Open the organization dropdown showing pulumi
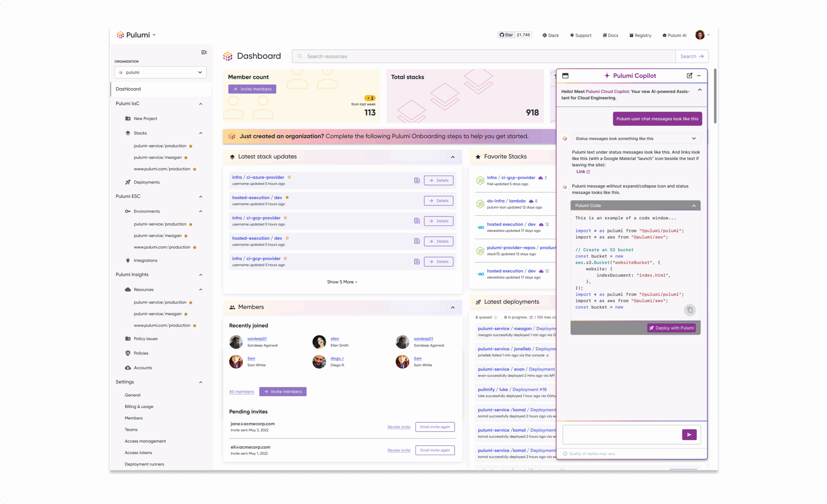Image resolution: width=827 pixels, height=504 pixels. click(x=161, y=72)
